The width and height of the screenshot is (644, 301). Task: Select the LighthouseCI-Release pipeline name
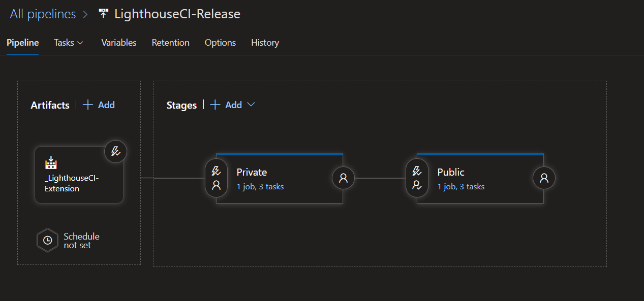(177, 14)
